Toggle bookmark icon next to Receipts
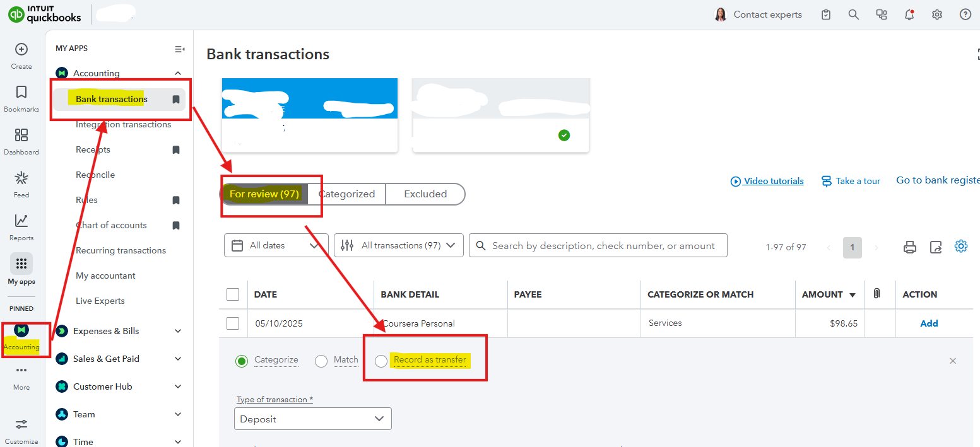 (176, 149)
